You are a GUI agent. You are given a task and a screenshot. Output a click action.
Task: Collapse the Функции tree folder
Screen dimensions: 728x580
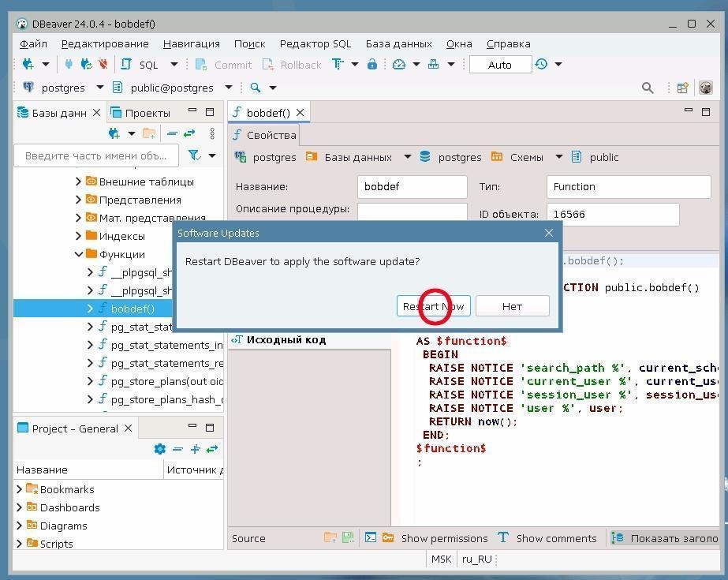point(79,254)
